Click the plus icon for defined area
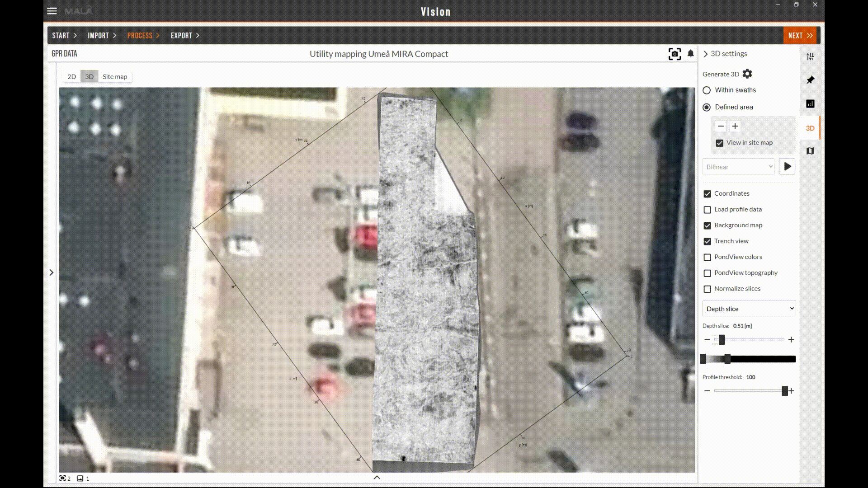The width and height of the screenshot is (868, 488). coord(735,126)
